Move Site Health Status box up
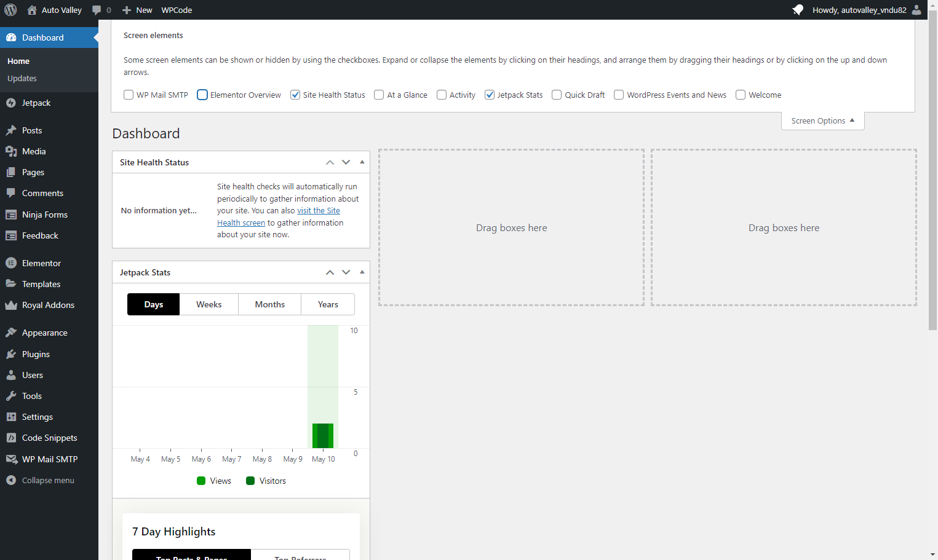Screen dimensions: 938x560 tap(330, 162)
